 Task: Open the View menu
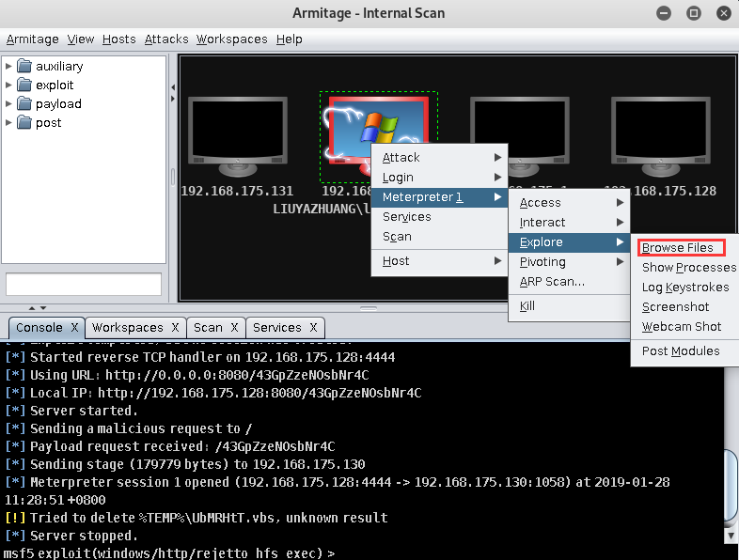81,39
